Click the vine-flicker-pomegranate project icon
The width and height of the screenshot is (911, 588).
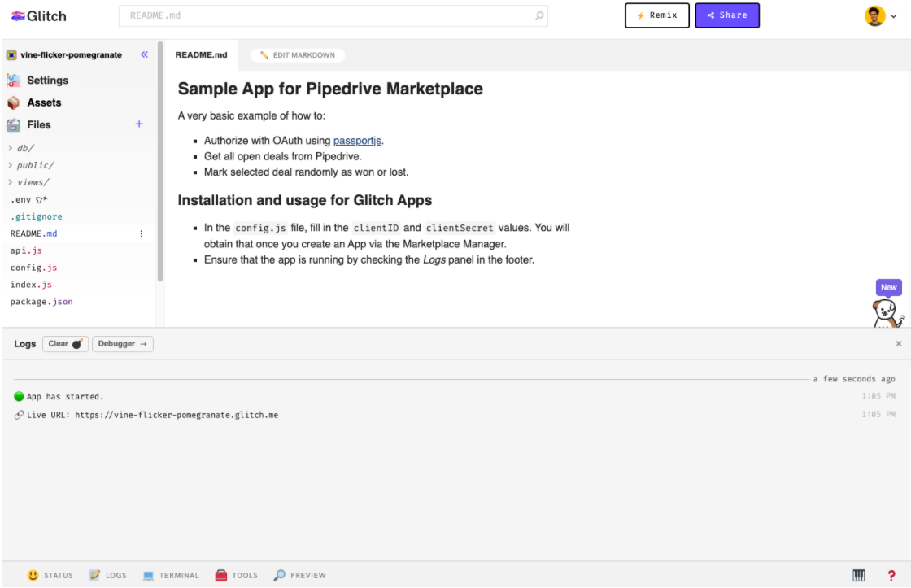11,55
